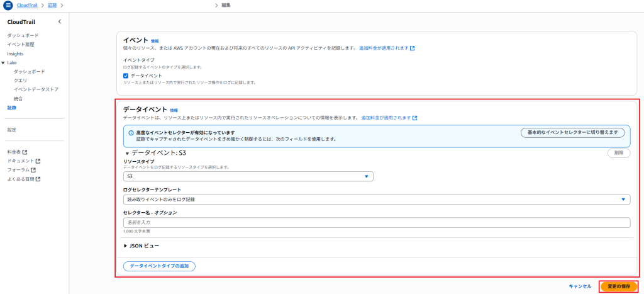The image size is (644, 294).
Task: Click the セレクター名 input field
Action: 377,222
